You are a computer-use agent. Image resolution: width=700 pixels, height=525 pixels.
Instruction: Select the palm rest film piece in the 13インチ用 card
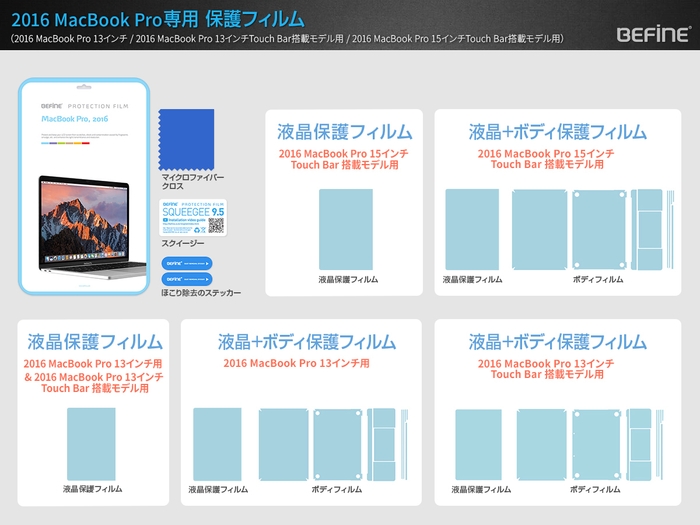381,445
